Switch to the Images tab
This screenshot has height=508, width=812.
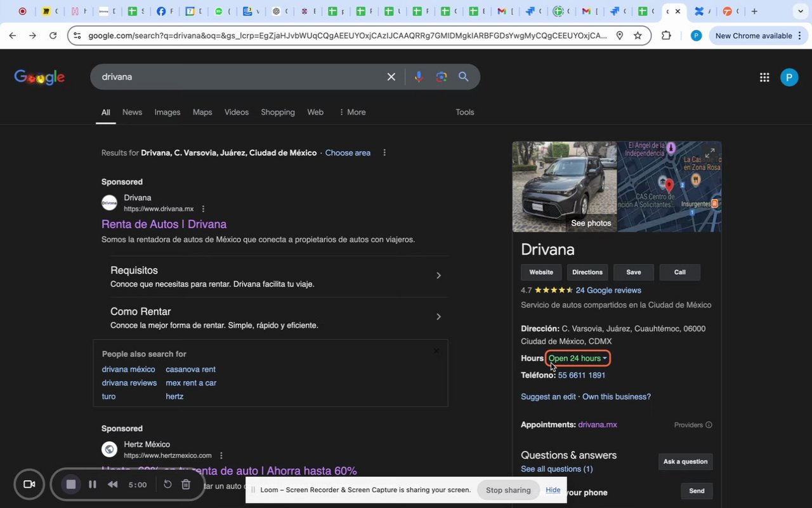[167, 112]
